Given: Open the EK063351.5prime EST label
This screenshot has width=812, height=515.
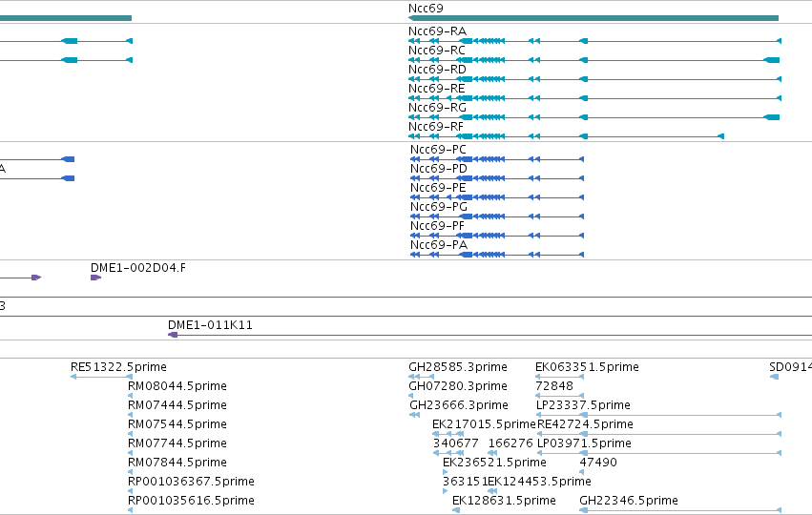Looking at the screenshot, I should (587, 367).
